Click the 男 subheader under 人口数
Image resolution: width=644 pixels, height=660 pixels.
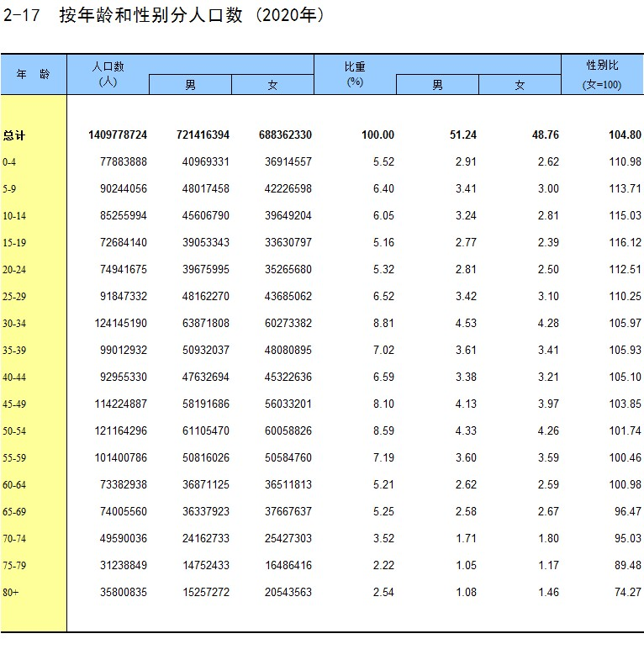coord(190,85)
